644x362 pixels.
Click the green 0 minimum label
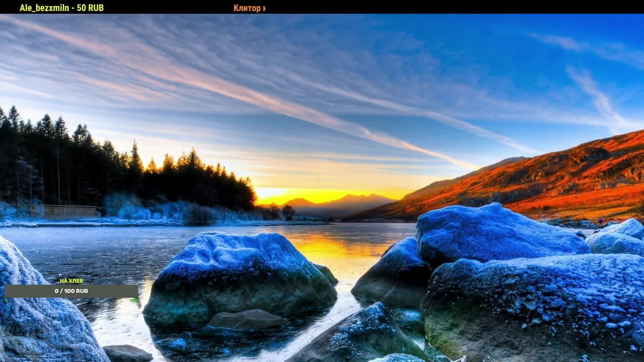6,301
